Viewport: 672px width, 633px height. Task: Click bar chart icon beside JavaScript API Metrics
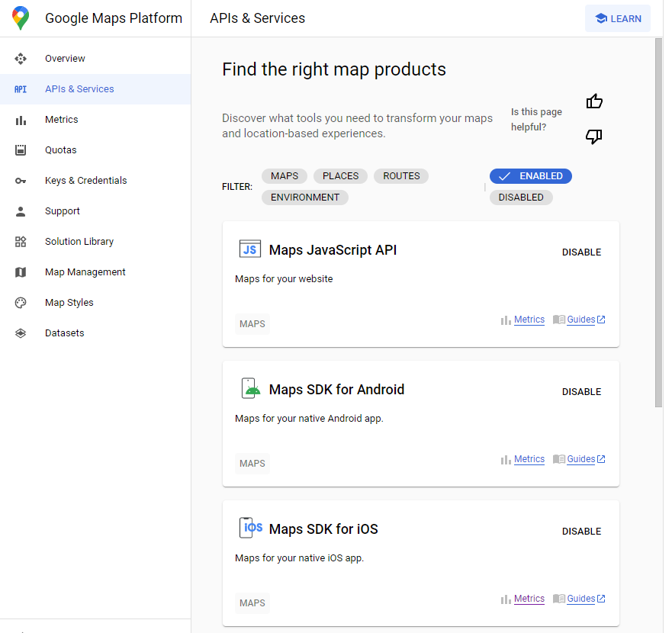click(506, 320)
